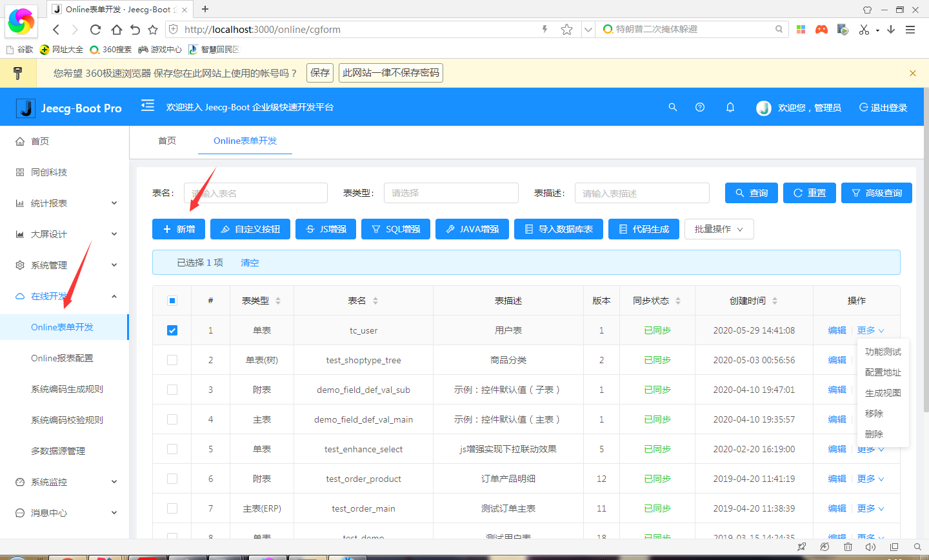The height and width of the screenshot is (560, 929).
Task: Click inside the 表描述 input field
Action: pos(641,192)
